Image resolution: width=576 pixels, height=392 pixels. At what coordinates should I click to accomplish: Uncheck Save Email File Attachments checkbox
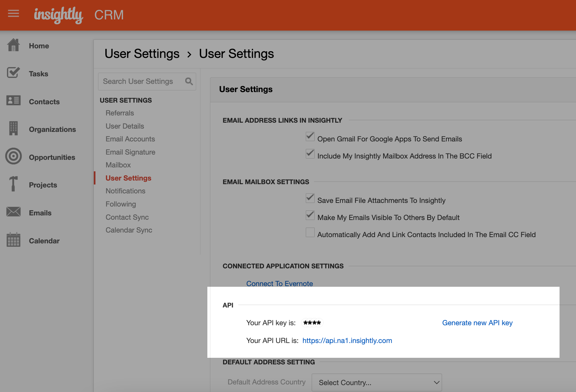click(x=310, y=198)
